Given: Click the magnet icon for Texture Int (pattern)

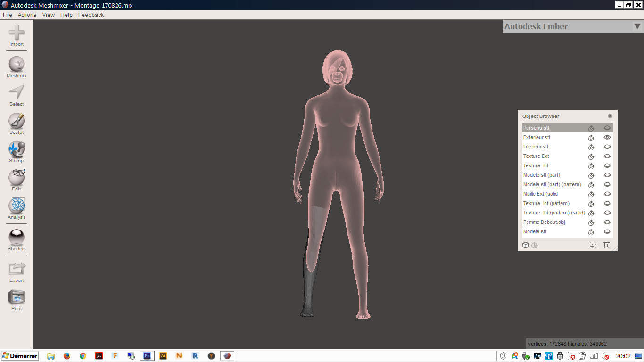Looking at the screenshot, I should 591,204.
